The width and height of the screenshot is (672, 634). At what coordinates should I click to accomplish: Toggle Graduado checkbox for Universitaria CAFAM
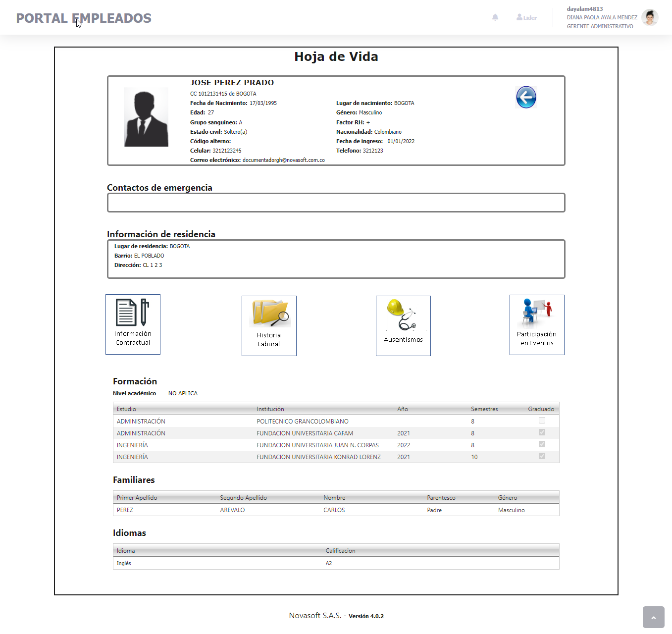tap(542, 432)
